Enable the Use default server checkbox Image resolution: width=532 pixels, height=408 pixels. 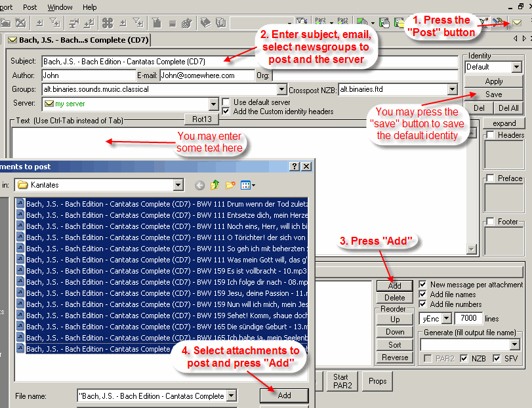(x=226, y=102)
